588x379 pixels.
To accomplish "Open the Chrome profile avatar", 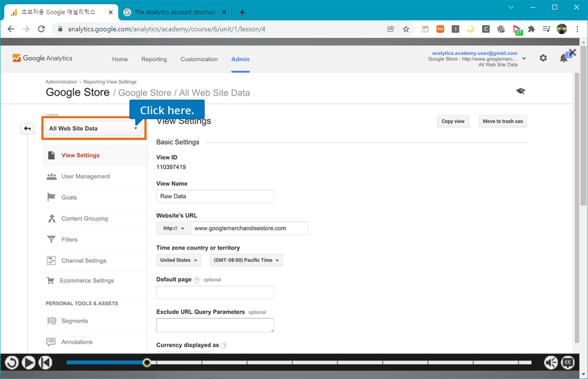I will (562, 29).
